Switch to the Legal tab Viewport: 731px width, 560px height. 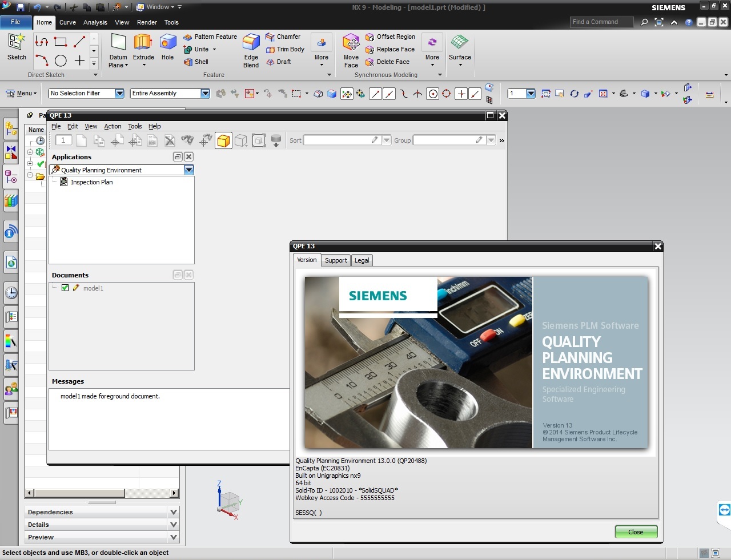point(362,260)
